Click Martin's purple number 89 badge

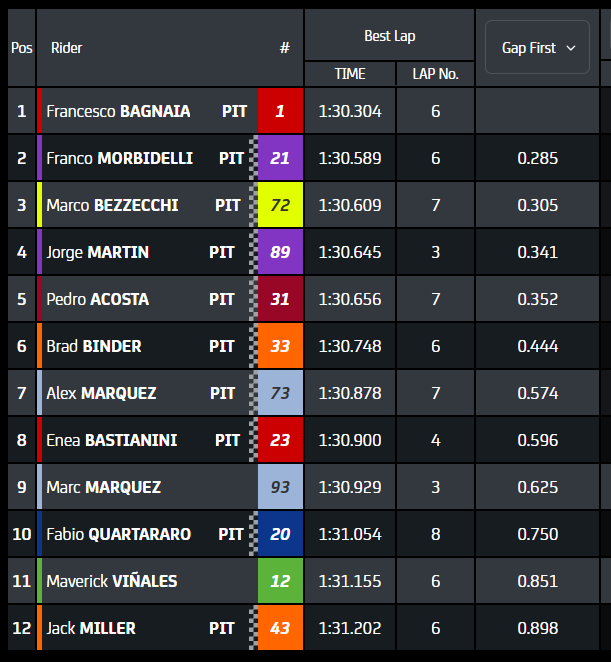pos(280,252)
